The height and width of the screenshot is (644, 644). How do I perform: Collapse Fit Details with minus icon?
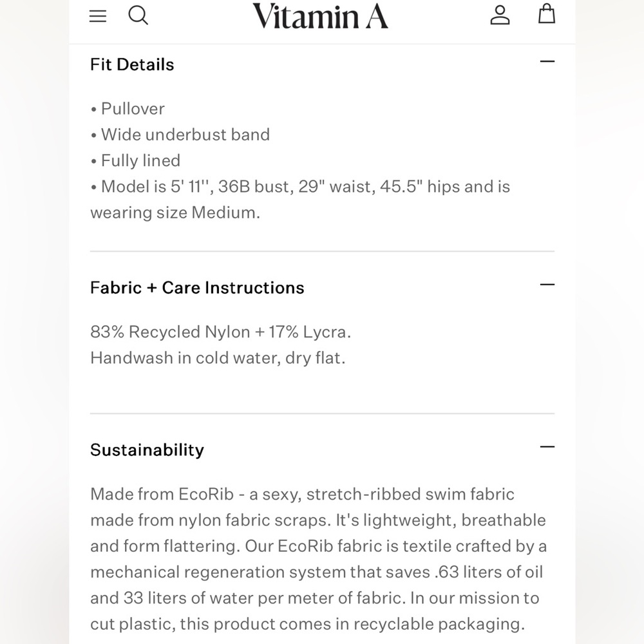[547, 62]
